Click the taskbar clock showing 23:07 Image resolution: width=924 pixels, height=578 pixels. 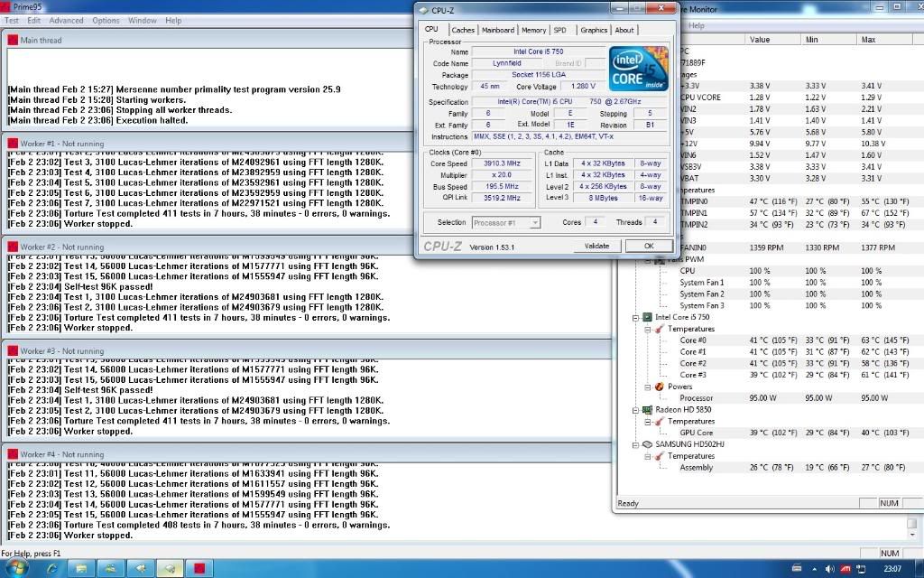click(892, 569)
